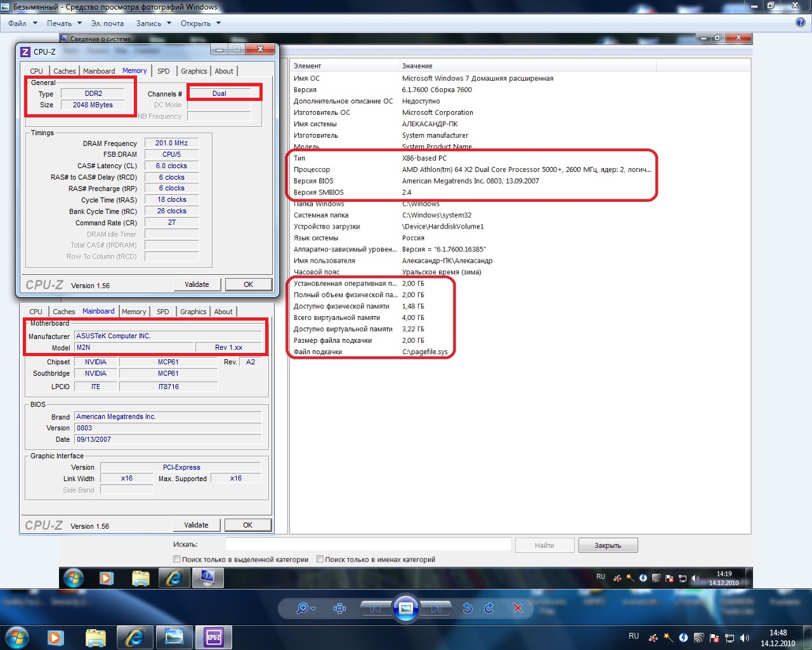Viewport: 812px width, 650px height.
Task: Click volume speaker icon beside 14:48 clock
Action: 745,638
